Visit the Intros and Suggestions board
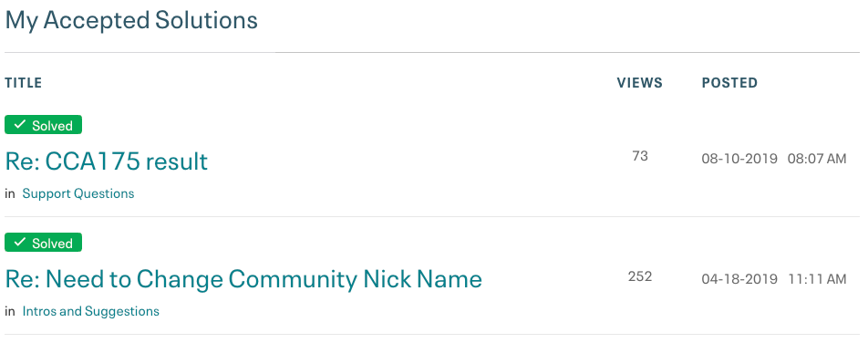 [x=91, y=311]
